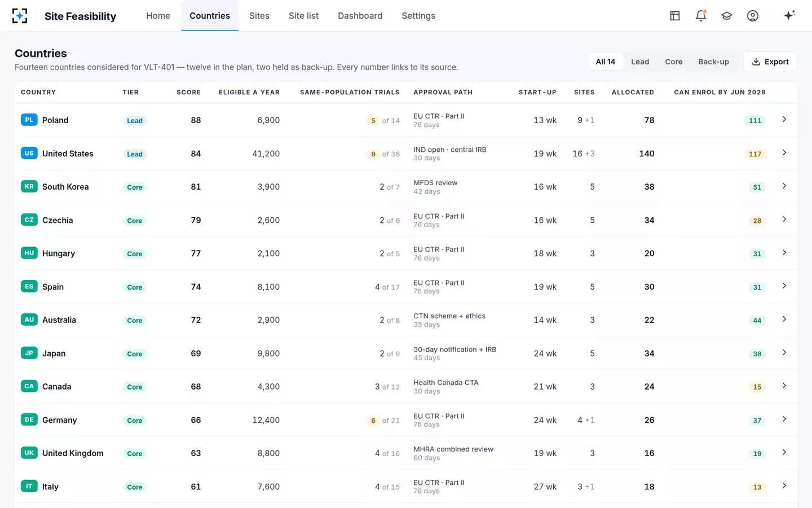This screenshot has height=508, width=812.
Task: Click the Score column header
Action: [x=189, y=92]
